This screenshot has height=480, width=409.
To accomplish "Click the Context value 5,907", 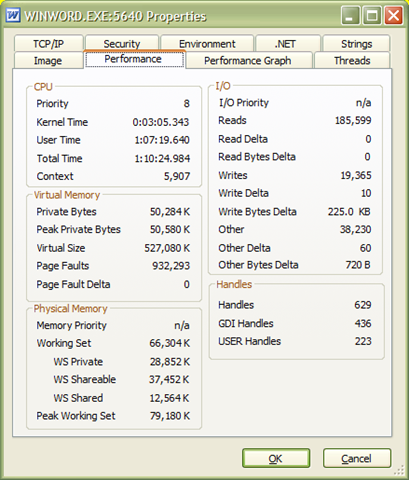I will [177, 176].
